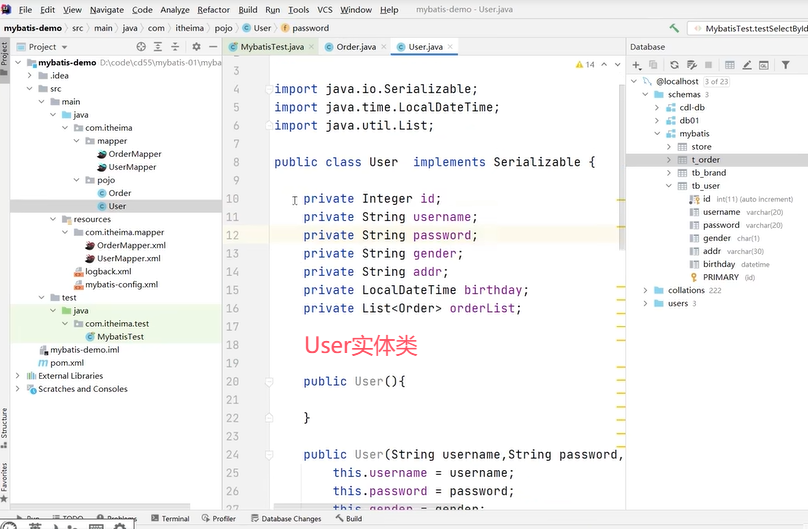Viewport: 808px width, 529px height.
Task: Open the Terminal tool window
Action: pyautogui.click(x=170, y=519)
